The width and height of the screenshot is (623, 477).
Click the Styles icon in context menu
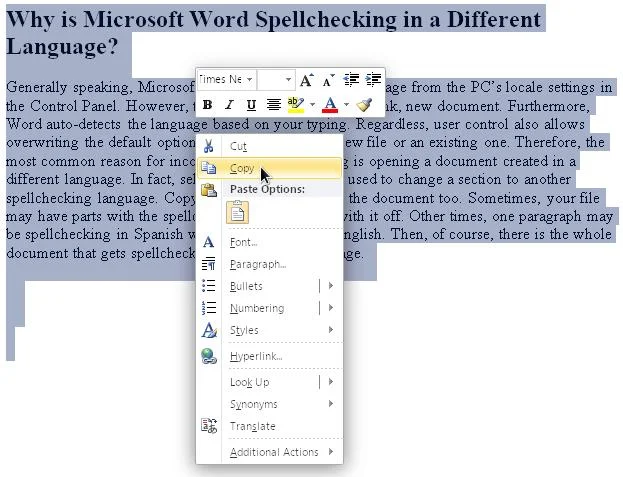coord(209,330)
